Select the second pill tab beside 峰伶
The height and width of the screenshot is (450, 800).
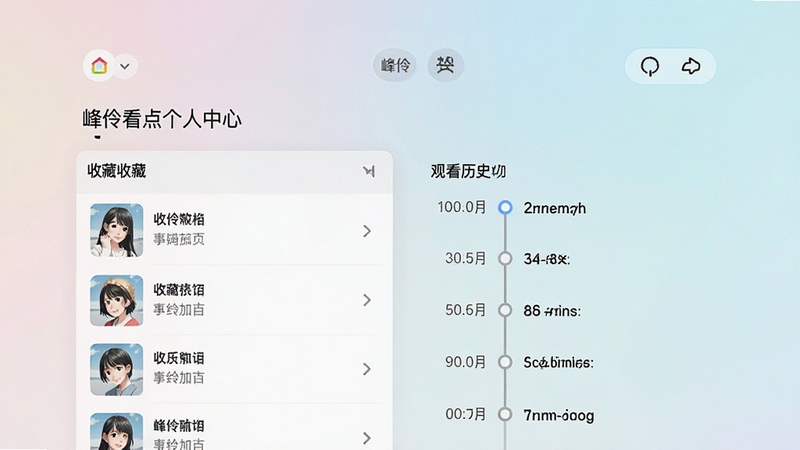tap(445, 65)
